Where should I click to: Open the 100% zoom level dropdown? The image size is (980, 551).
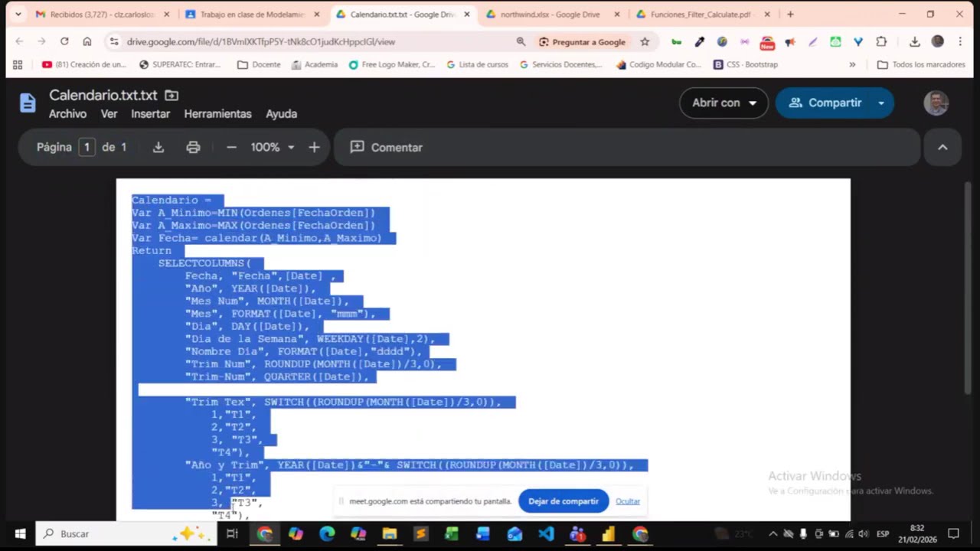[x=273, y=147]
